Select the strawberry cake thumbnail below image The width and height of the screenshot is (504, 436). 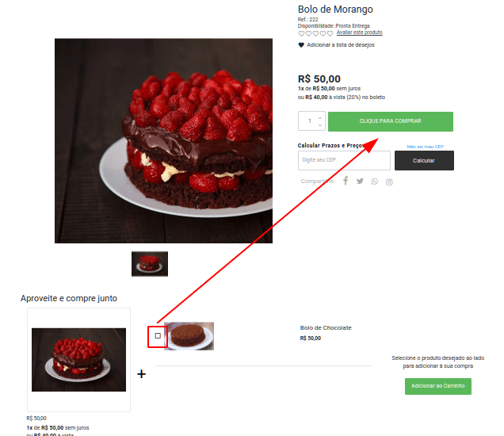coord(150,264)
